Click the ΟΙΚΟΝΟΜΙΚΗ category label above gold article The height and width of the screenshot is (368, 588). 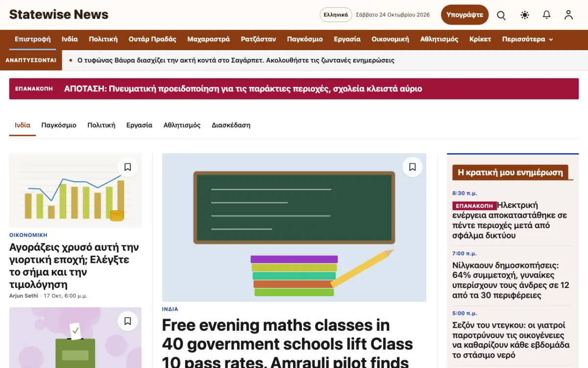tap(28, 235)
